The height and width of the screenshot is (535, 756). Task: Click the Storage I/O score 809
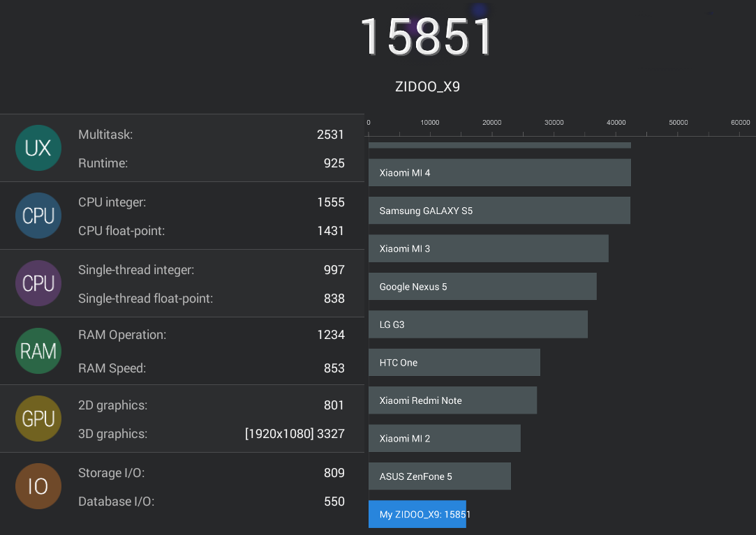tap(334, 473)
